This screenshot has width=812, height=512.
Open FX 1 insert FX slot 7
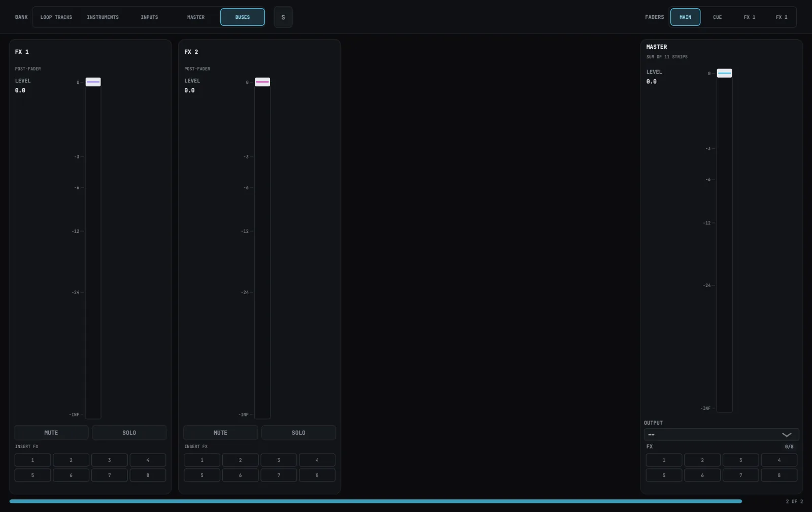pyautogui.click(x=110, y=475)
